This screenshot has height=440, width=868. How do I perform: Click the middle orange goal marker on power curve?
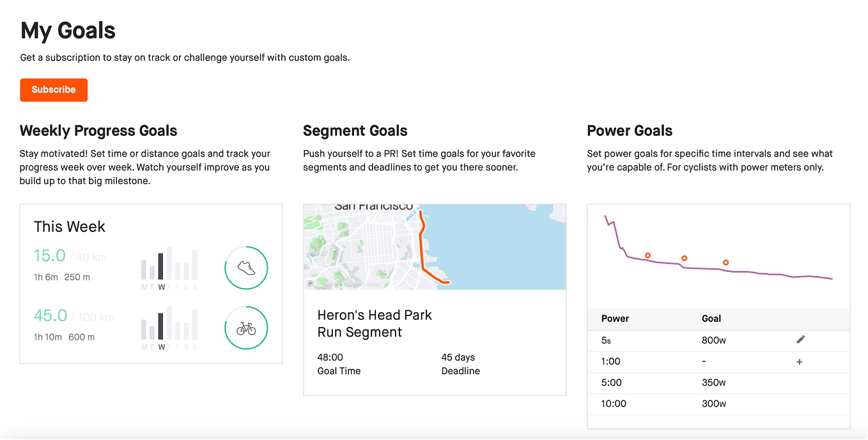click(684, 258)
